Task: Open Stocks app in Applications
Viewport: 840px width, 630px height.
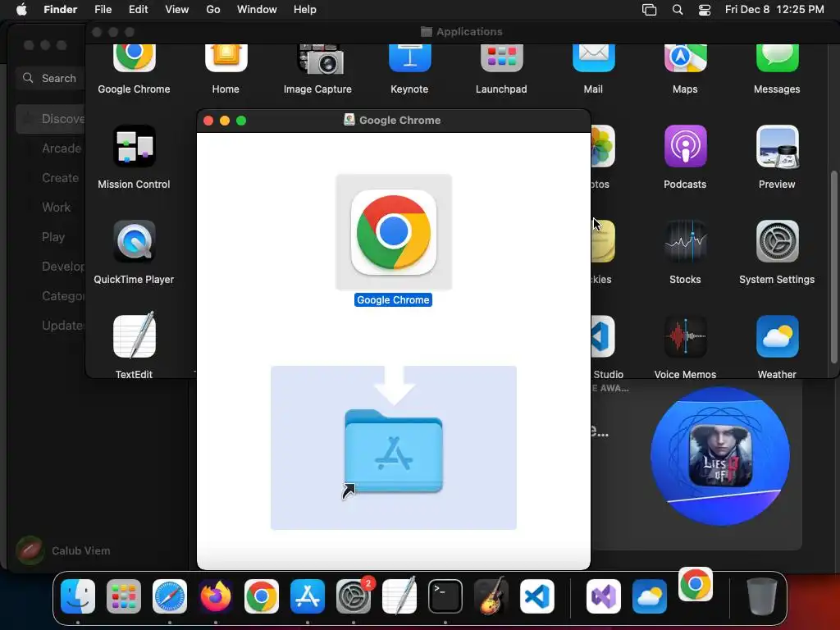Action: click(x=685, y=242)
